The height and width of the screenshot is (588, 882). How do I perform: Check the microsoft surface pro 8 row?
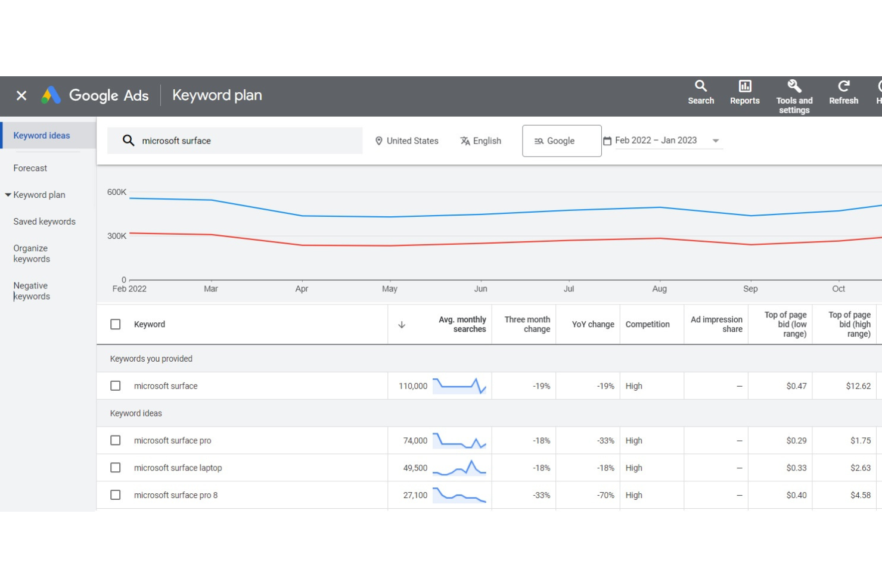pyautogui.click(x=116, y=495)
